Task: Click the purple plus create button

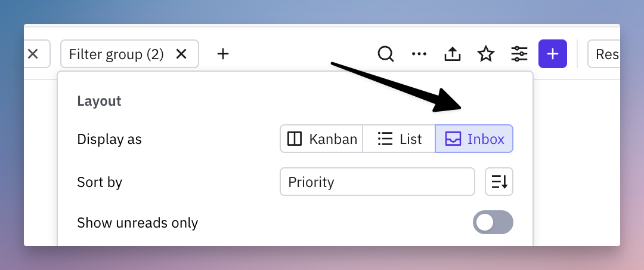Action: coord(552,54)
